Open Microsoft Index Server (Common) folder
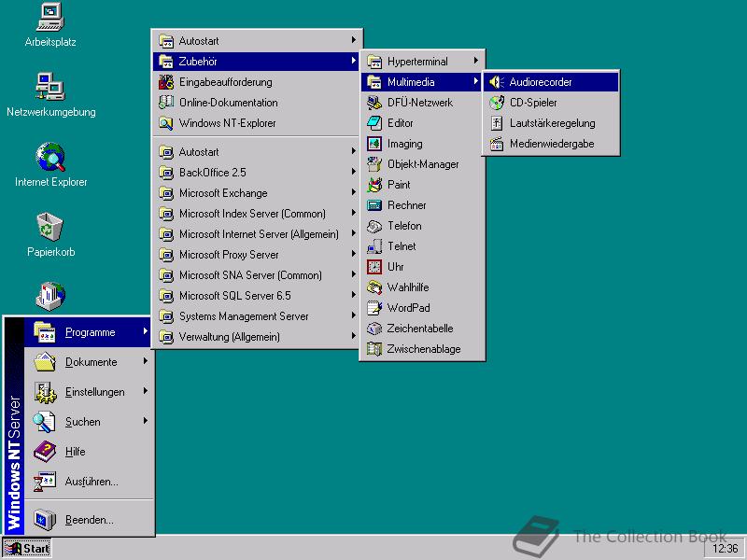This screenshot has height=560, width=747. point(256,214)
